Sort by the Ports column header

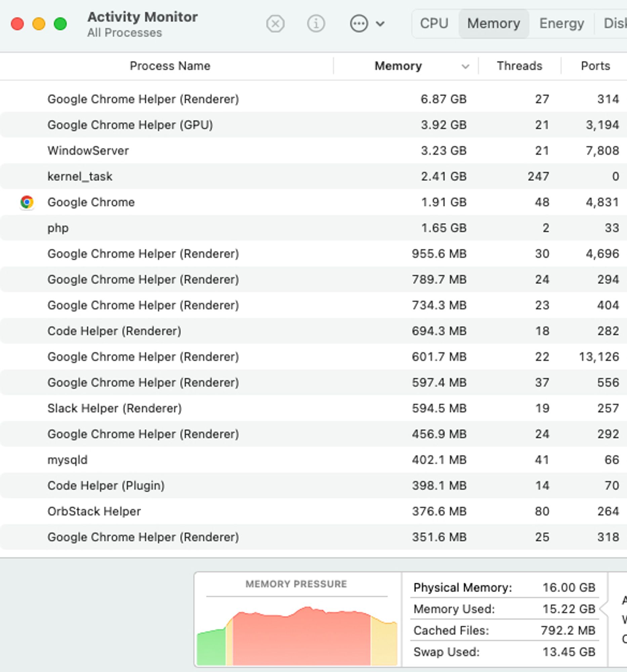click(x=595, y=66)
